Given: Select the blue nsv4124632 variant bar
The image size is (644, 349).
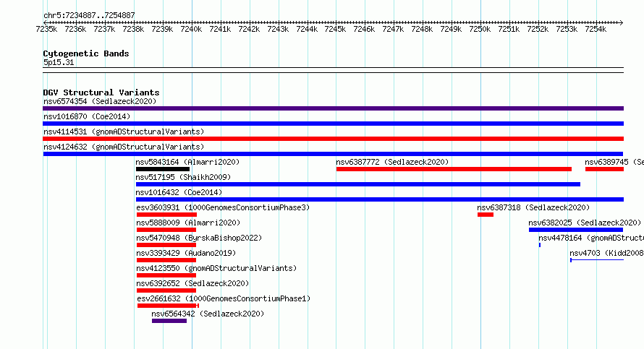Looking at the screenshot, I should coord(333,154).
